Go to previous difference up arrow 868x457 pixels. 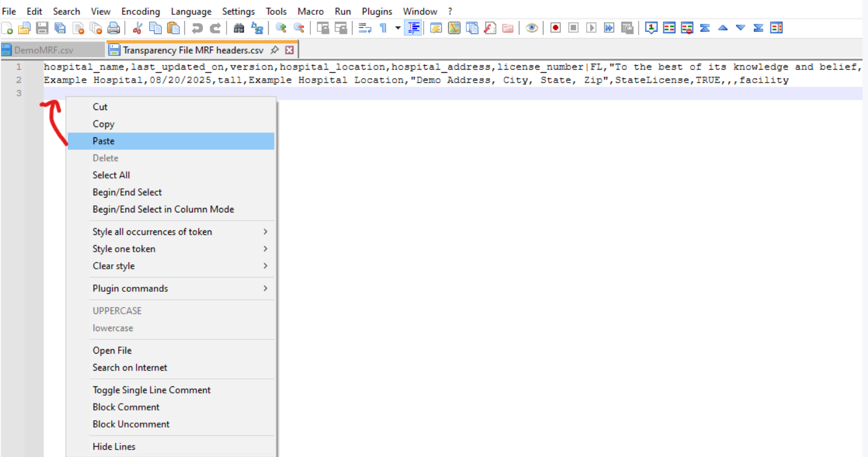point(723,28)
